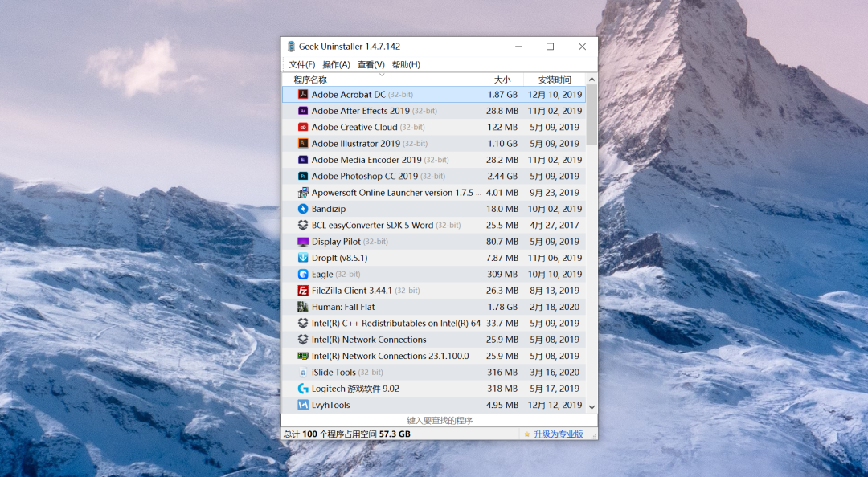Viewport: 868px width, 477px height.
Task: Select the Bandizip blue icon
Action: [303, 209]
